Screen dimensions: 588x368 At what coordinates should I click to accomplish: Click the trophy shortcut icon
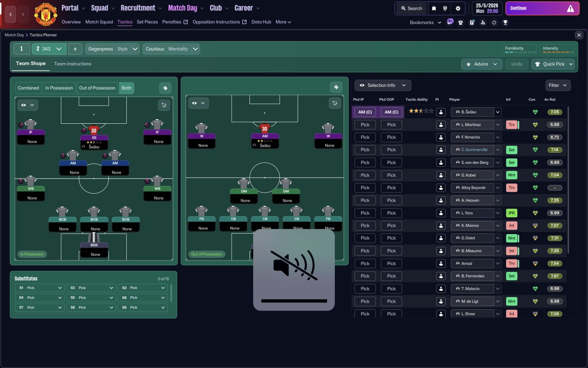(505, 22)
